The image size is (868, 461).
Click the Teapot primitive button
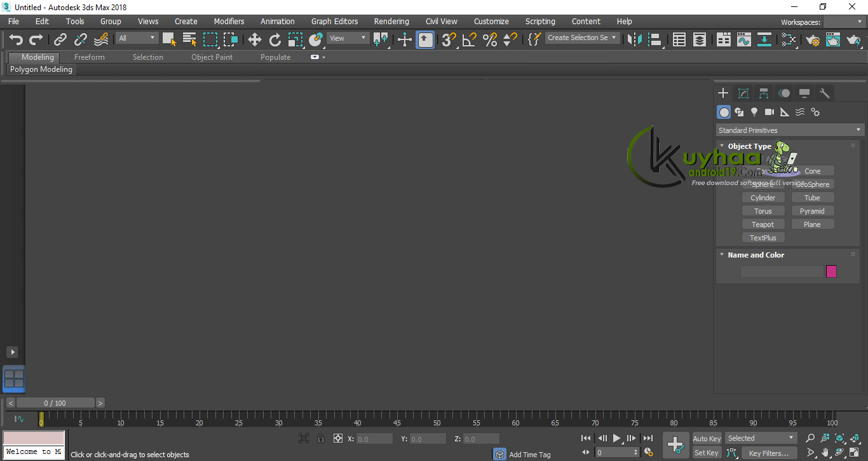point(763,224)
